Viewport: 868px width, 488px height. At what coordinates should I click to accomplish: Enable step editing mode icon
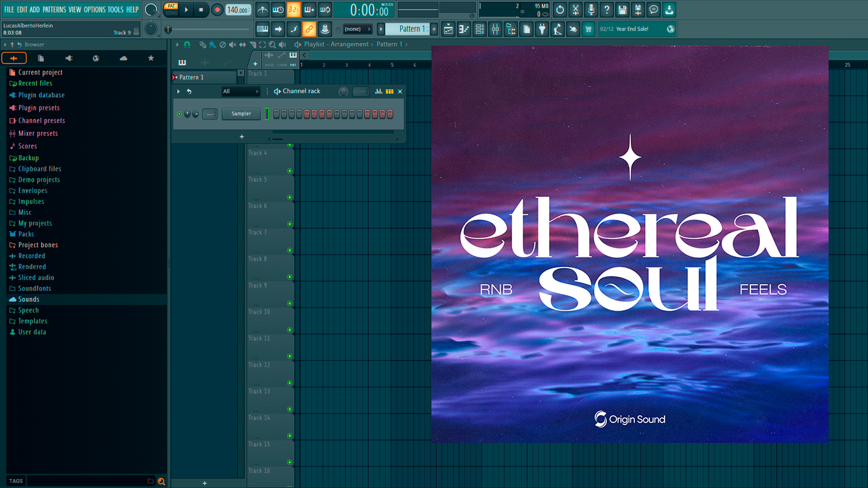294,29
